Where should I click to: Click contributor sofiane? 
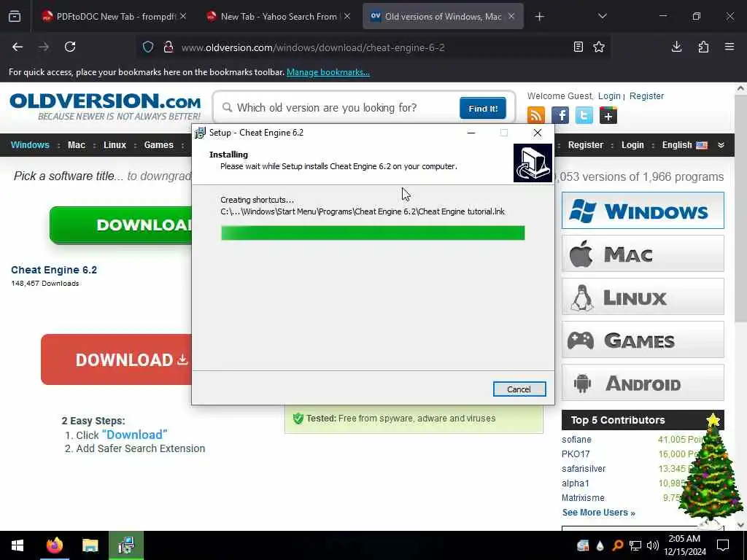pyautogui.click(x=576, y=440)
